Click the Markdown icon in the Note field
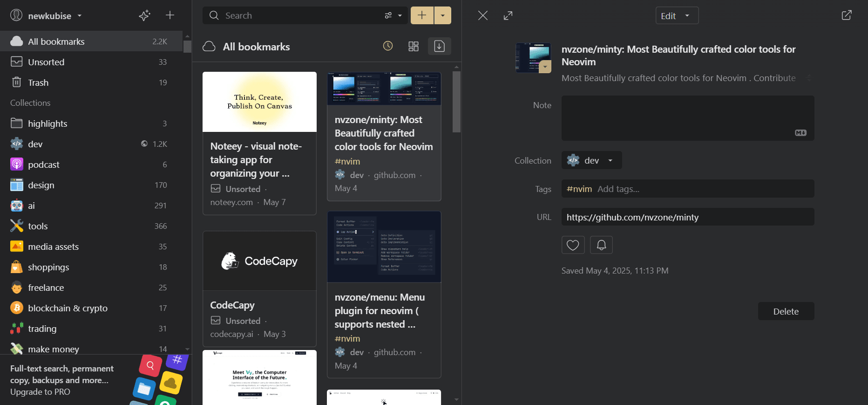 (800, 133)
